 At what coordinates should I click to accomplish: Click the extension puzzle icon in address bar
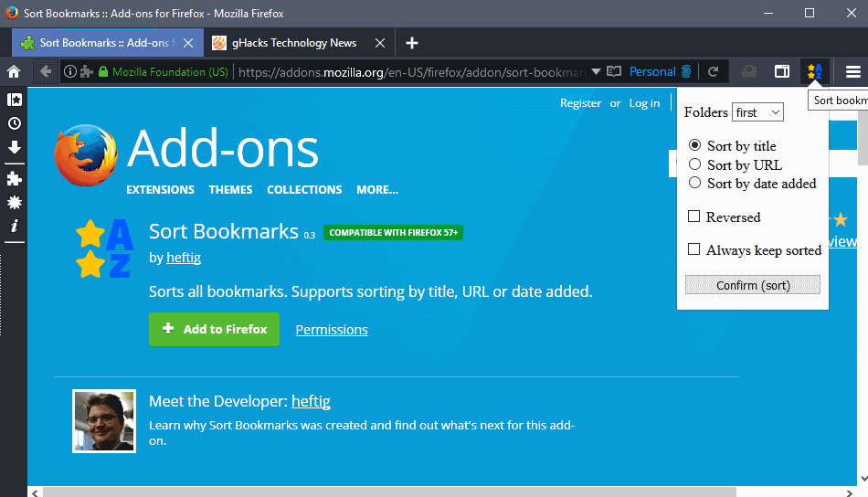[x=87, y=71]
